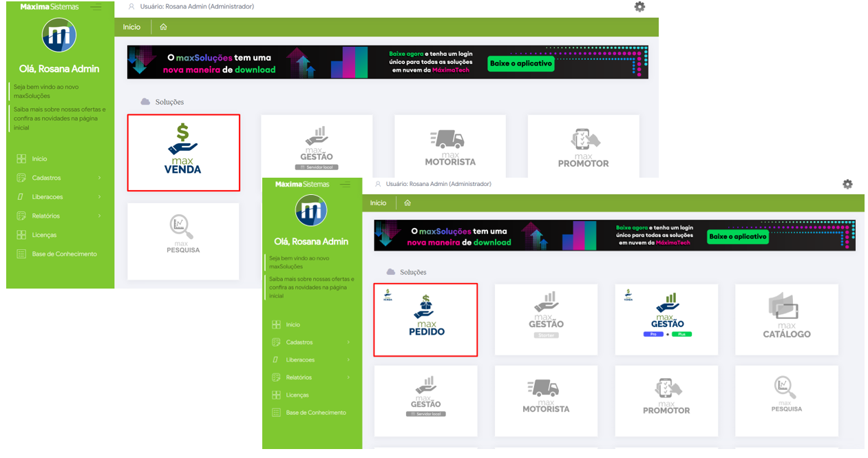This screenshot has height=458, width=868.
Task: Expand Cadastros chevron in maxVenda sidebar
Action: (99, 178)
